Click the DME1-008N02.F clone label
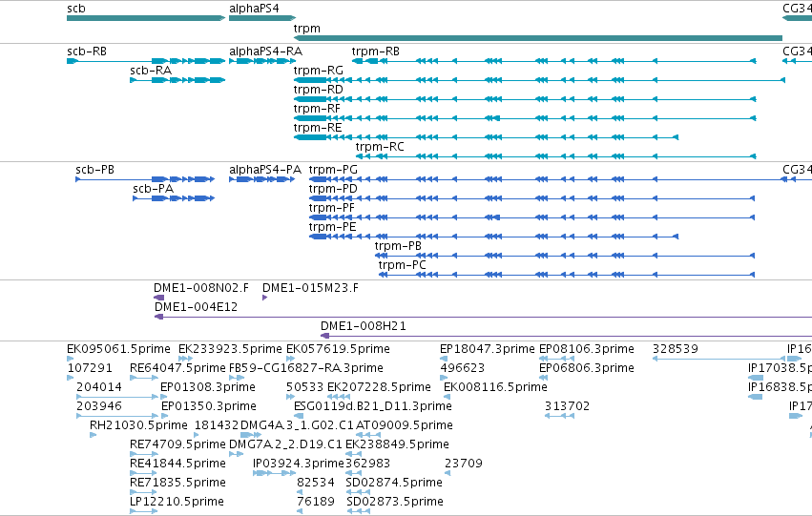 point(201,288)
